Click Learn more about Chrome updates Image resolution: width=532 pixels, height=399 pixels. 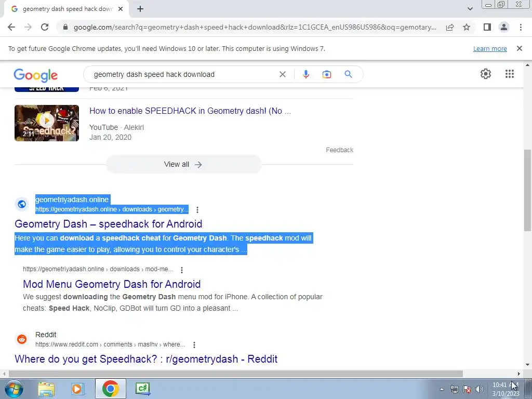coord(490,48)
